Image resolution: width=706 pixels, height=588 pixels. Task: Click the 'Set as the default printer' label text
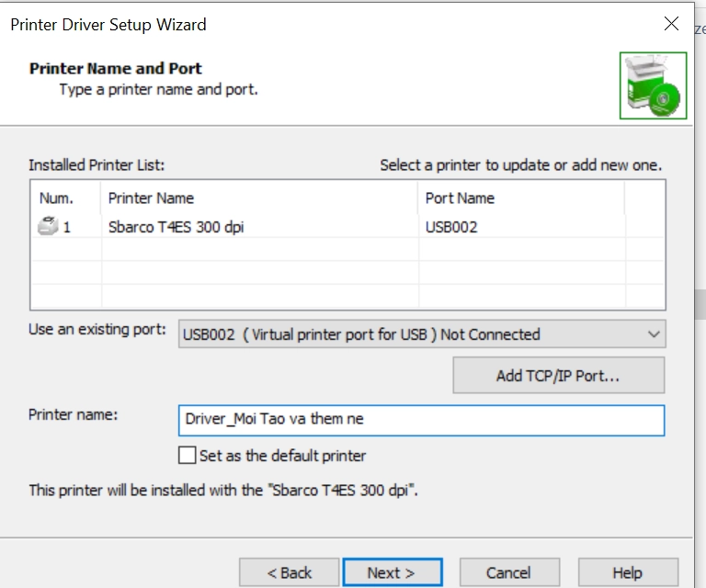(x=282, y=456)
